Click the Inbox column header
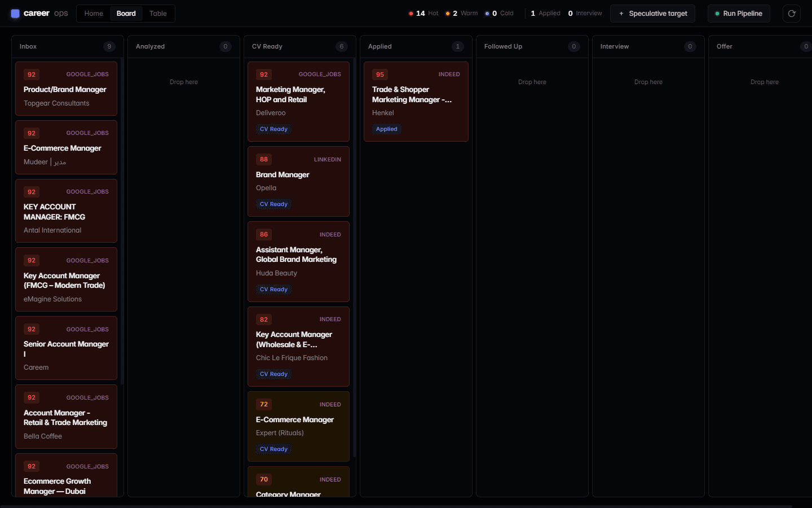Screen dimensions: 812x508 click(67, 46)
